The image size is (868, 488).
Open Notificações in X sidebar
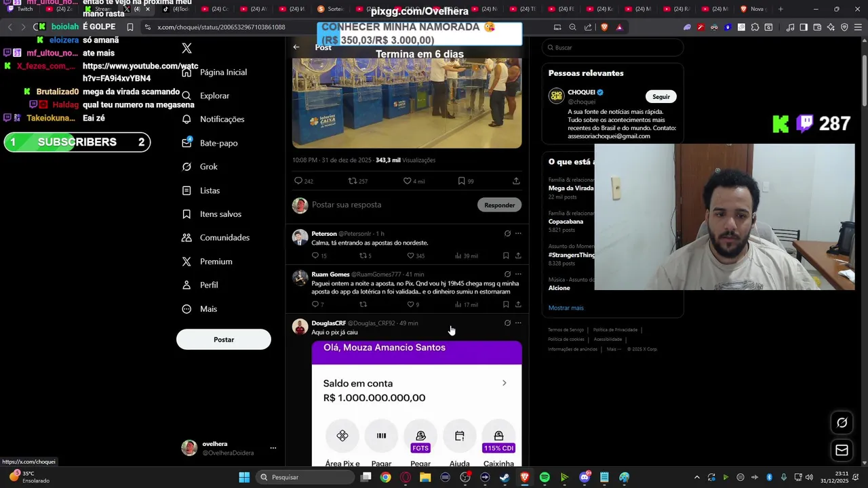213,119
